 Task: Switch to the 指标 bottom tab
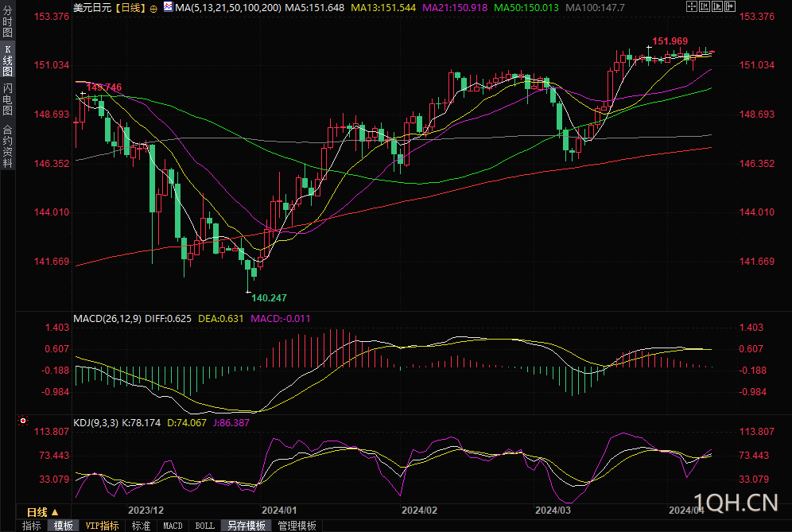(x=31, y=526)
